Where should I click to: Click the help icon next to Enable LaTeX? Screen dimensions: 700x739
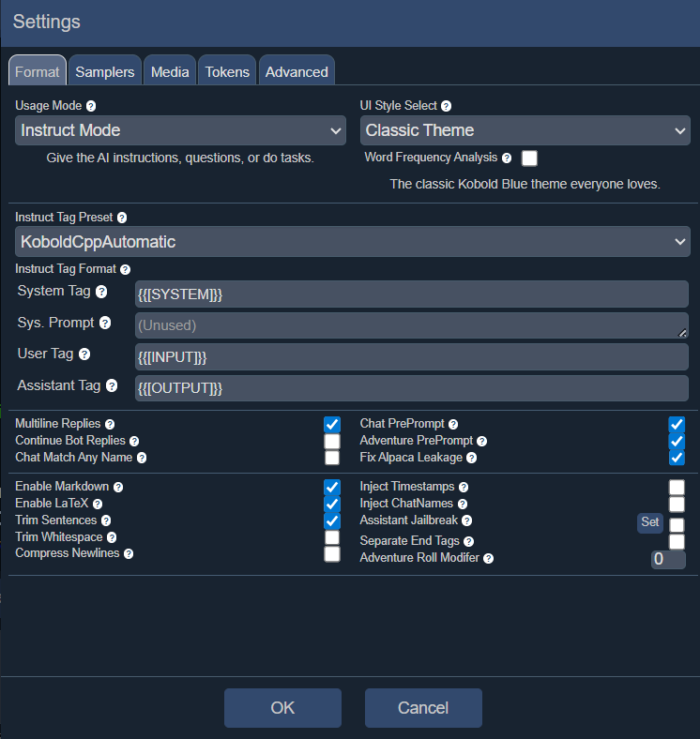[x=98, y=505]
